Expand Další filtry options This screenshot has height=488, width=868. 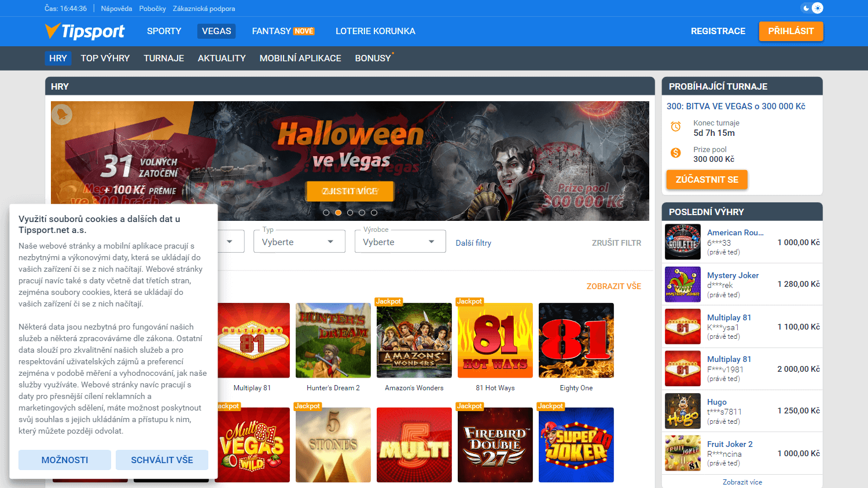click(x=473, y=243)
